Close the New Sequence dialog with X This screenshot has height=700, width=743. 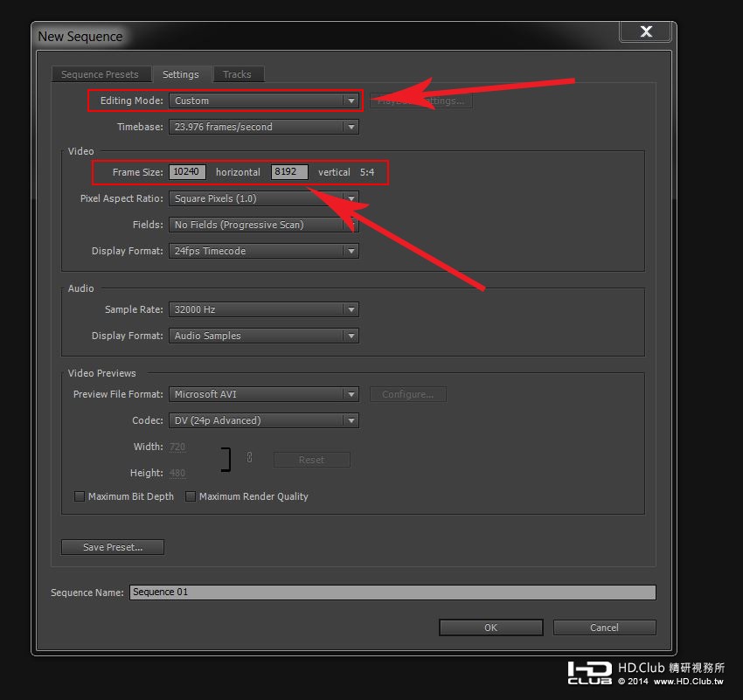click(645, 31)
